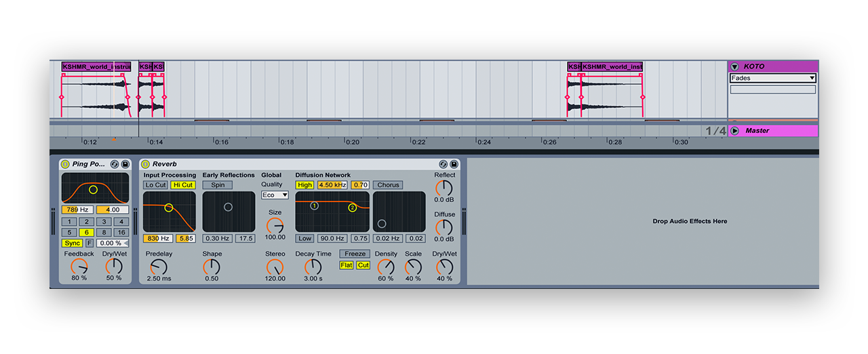
Task: Click the Ping Pong Delay save preset icon
Action: pyautogui.click(x=125, y=164)
